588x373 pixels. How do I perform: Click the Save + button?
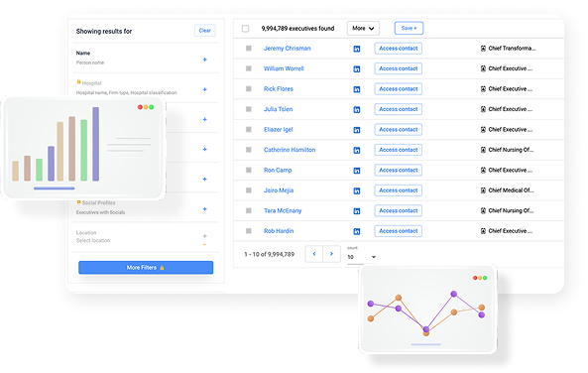(x=409, y=28)
